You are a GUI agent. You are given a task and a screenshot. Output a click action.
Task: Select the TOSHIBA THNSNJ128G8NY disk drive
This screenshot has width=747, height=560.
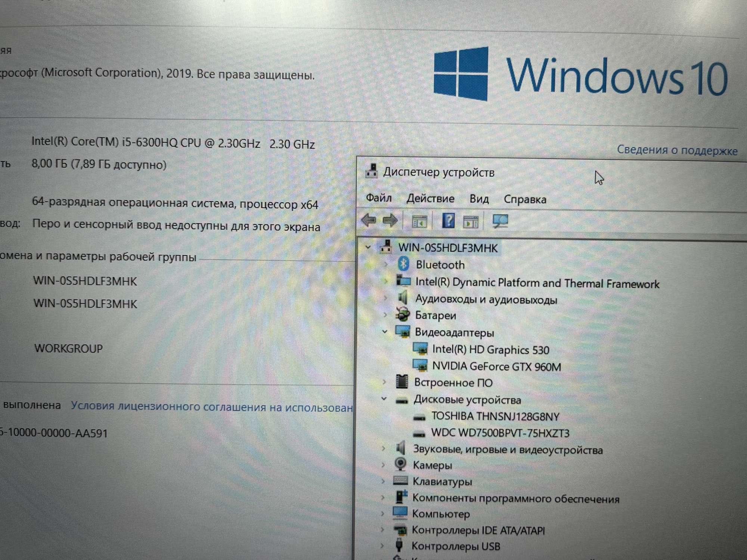click(x=495, y=416)
